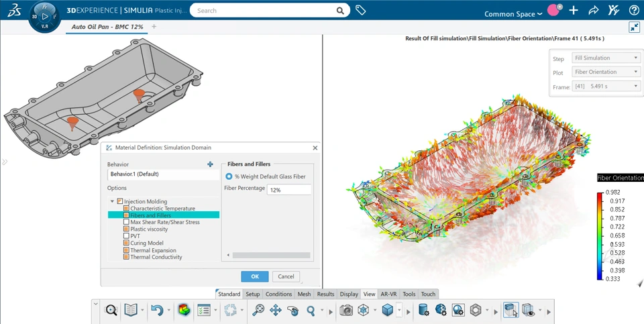
Task: Click the highlighted box selection cursor icon
Action: 511,310
